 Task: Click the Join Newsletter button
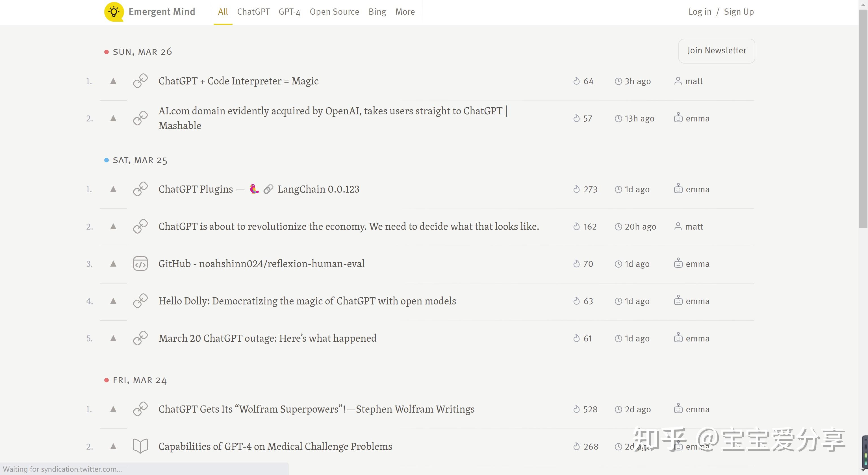(x=716, y=51)
